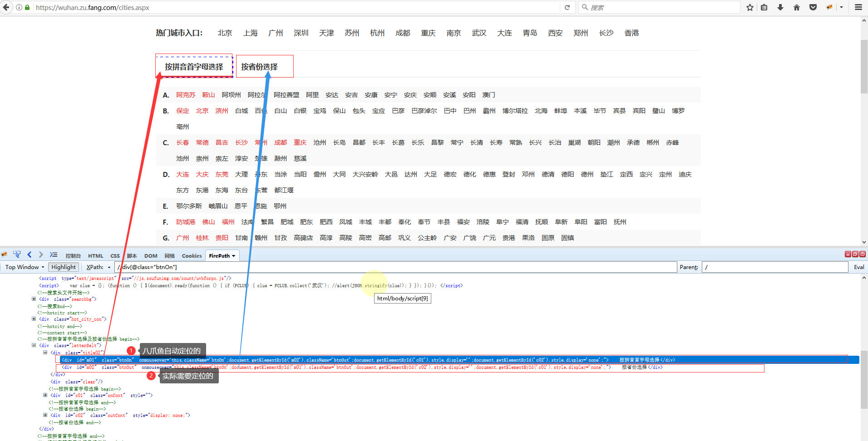Expand the div class searchbg node

[x=34, y=299]
